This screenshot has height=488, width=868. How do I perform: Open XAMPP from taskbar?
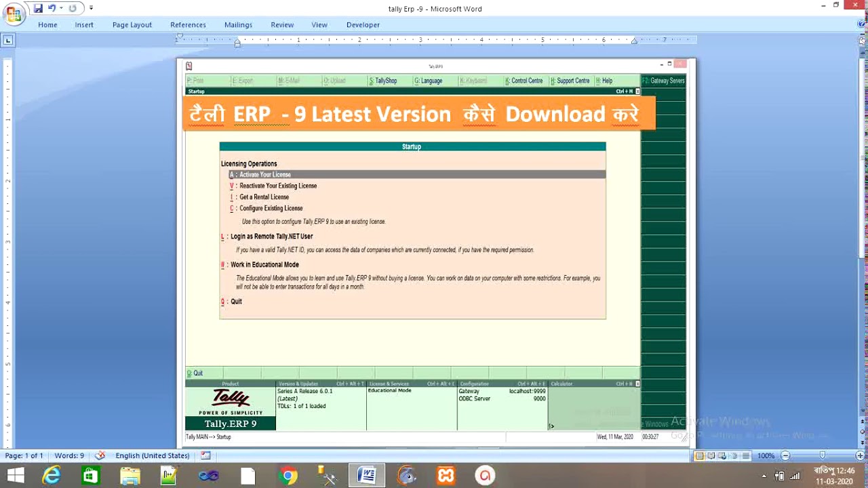click(446, 476)
